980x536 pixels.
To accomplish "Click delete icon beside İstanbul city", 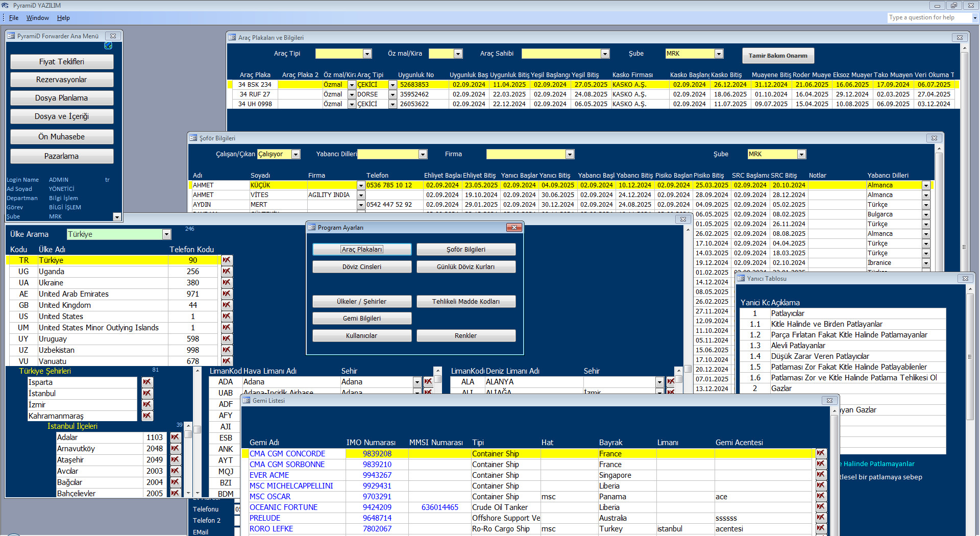I will 147,394.
